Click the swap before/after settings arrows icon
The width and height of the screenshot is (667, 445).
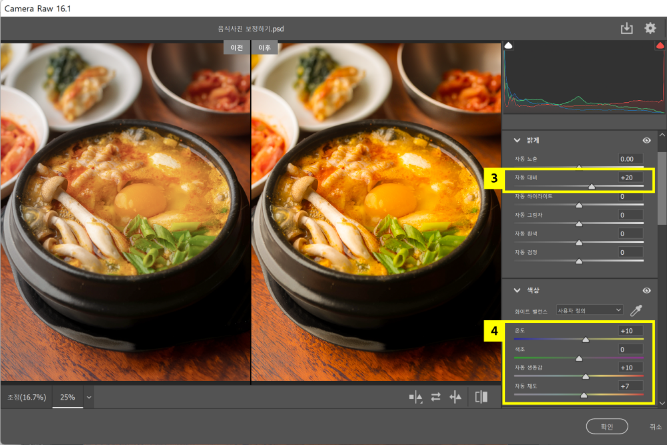click(436, 397)
